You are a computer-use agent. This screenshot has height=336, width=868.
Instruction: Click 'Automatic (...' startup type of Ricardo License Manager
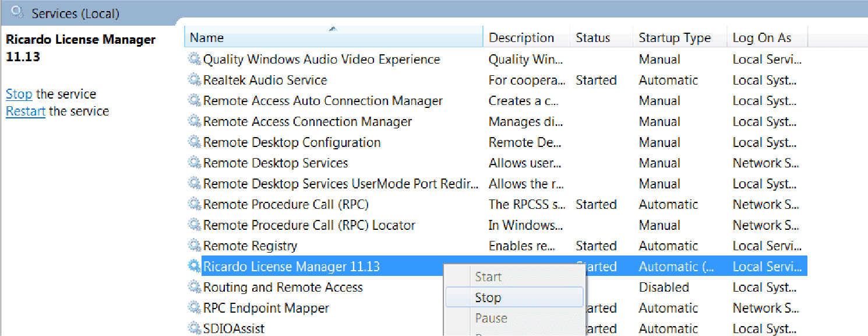(676, 267)
